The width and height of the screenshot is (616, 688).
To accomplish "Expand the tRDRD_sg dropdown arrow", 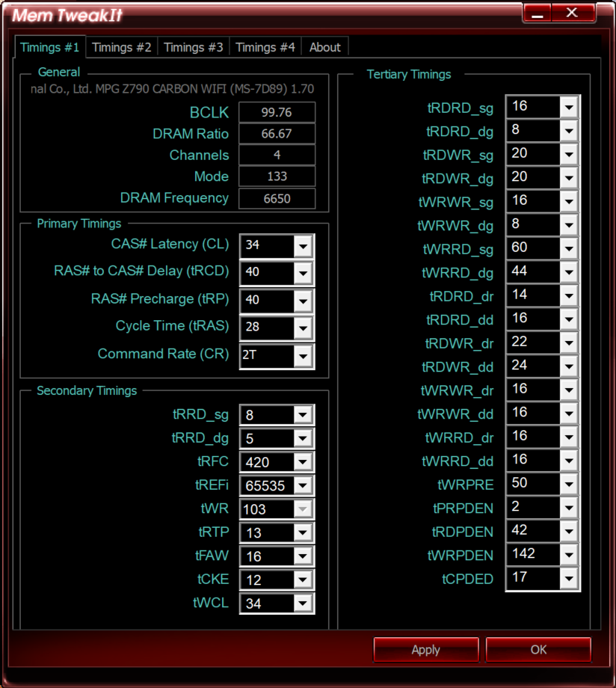I will pos(569,107).
